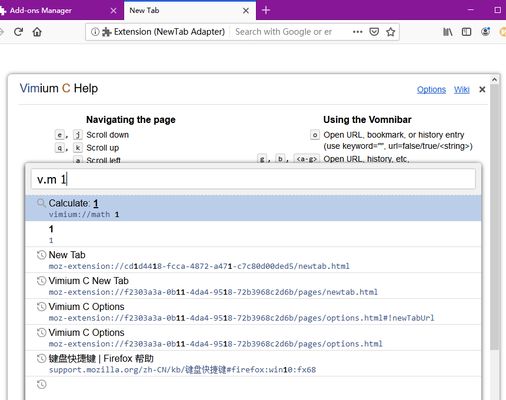Open Vimium C Options #!newTabUrl suggestion
Image resolution: width=506 pixels, height=400 pixels.
pos(253,312)
